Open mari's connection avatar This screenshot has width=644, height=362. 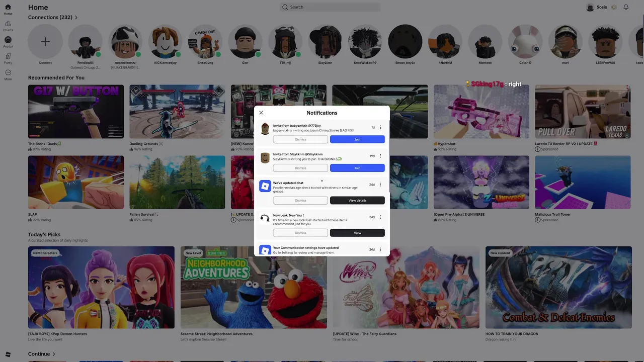click(x=565, y=42)
